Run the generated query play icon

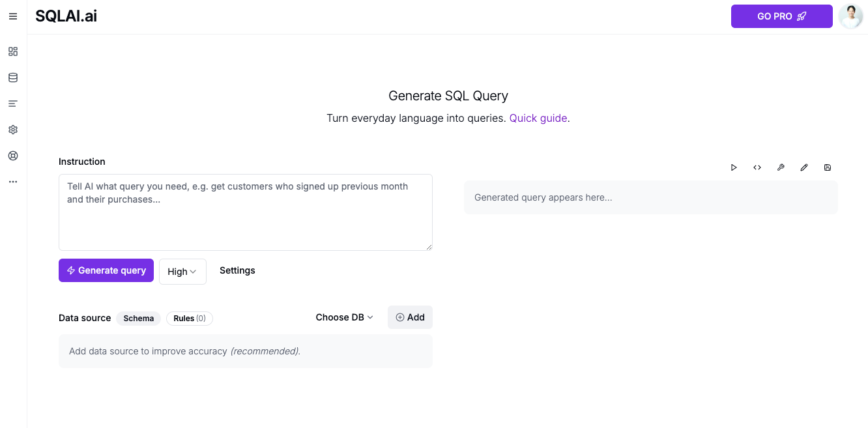pyautogui.click(x=734, y=167)
